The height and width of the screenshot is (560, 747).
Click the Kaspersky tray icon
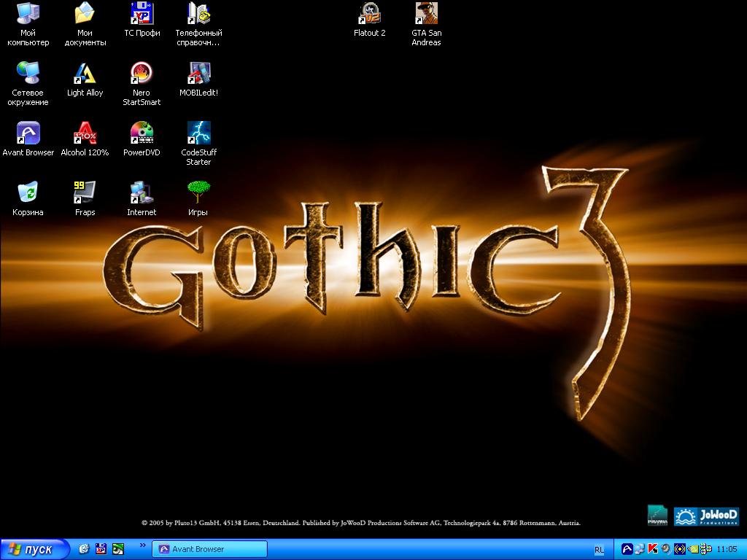coord(653,549)
